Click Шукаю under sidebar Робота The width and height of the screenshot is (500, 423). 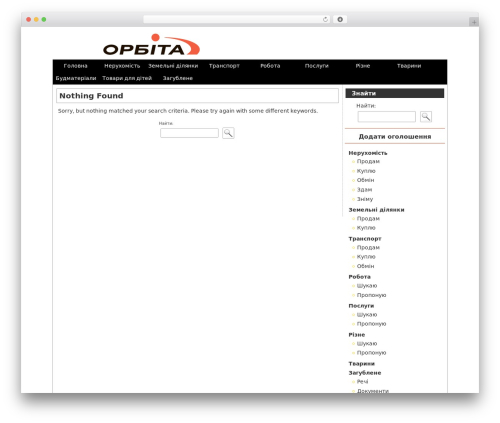tap(367, 286)
